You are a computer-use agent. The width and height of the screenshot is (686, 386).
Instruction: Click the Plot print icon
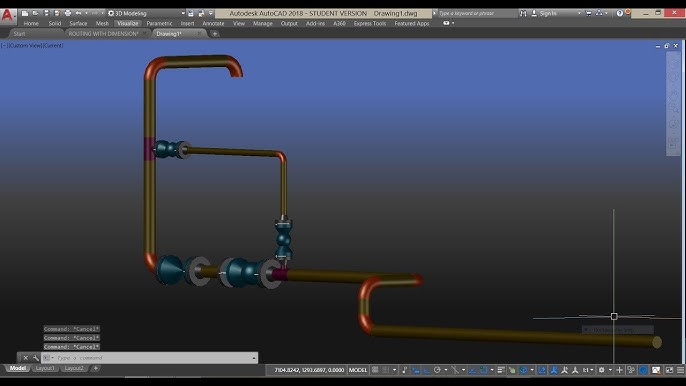tap(68, 14)
